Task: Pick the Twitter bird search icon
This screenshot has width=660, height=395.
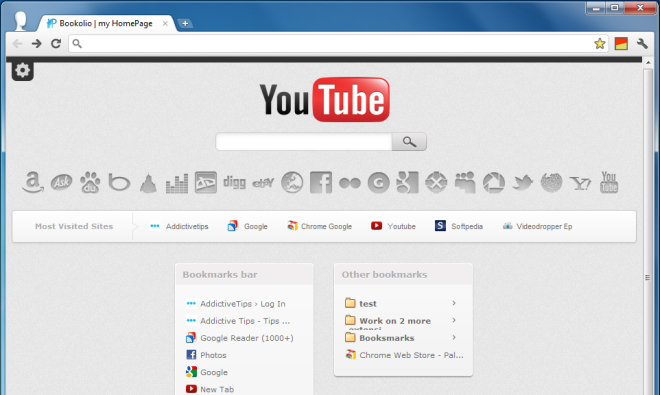Action: coord(522,182)
